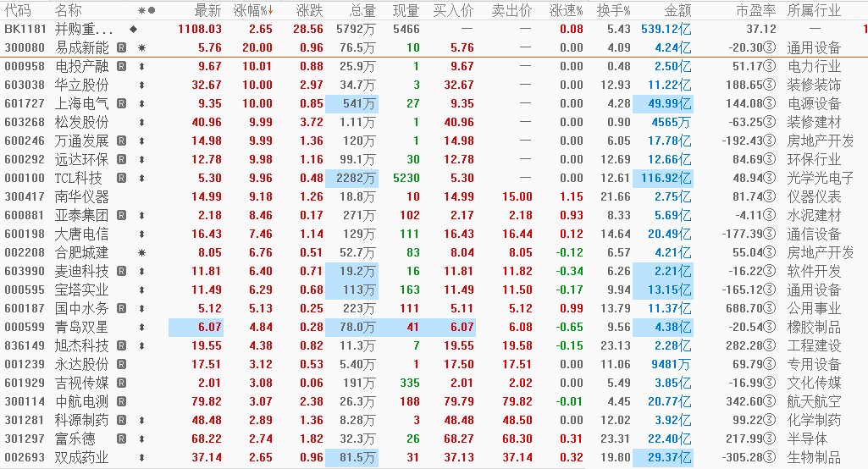
Task: Click the diamond marker in the 并购重... row
Action: point(134,29)
